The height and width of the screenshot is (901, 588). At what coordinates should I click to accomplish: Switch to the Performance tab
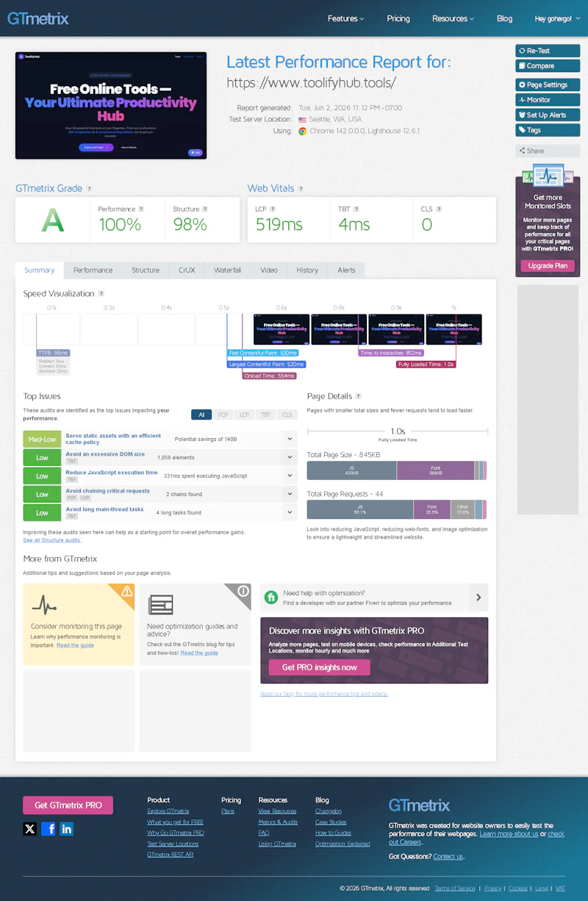[x=93, y=270]
